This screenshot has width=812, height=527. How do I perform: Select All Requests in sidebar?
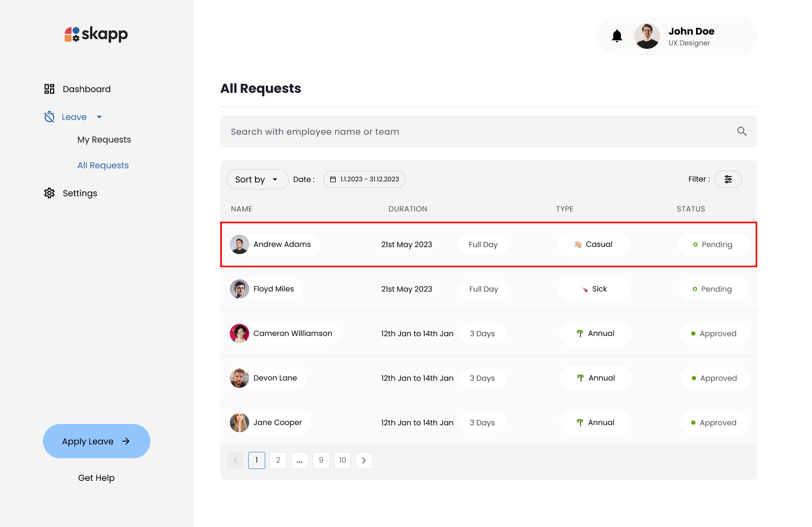[103, 165]
